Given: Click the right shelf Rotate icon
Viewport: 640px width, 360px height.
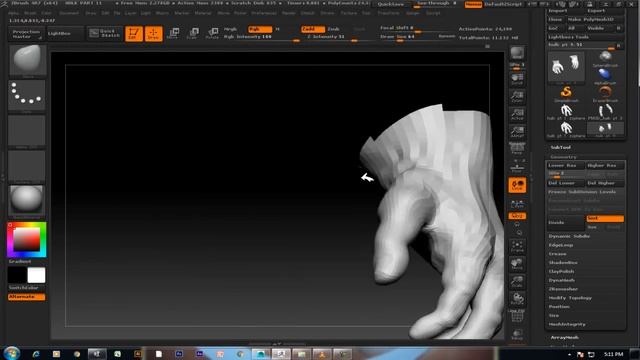Looking at the screenshot, I should point(517,299).
